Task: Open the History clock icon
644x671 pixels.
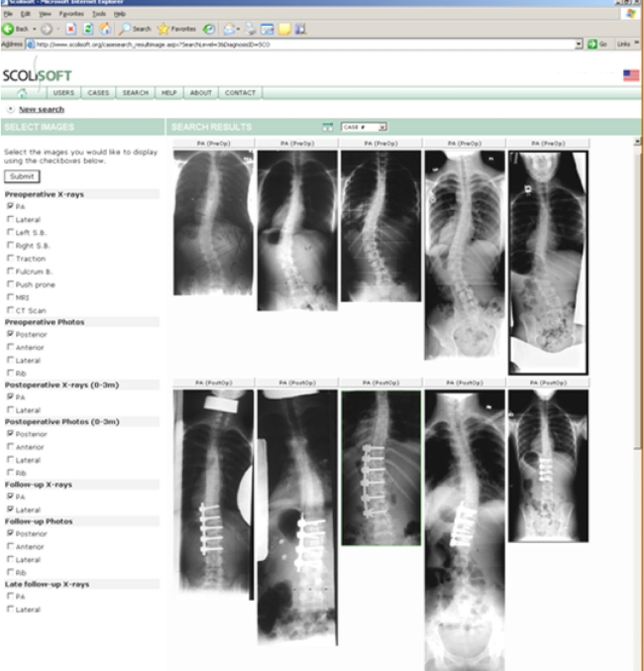Action: 209,29
